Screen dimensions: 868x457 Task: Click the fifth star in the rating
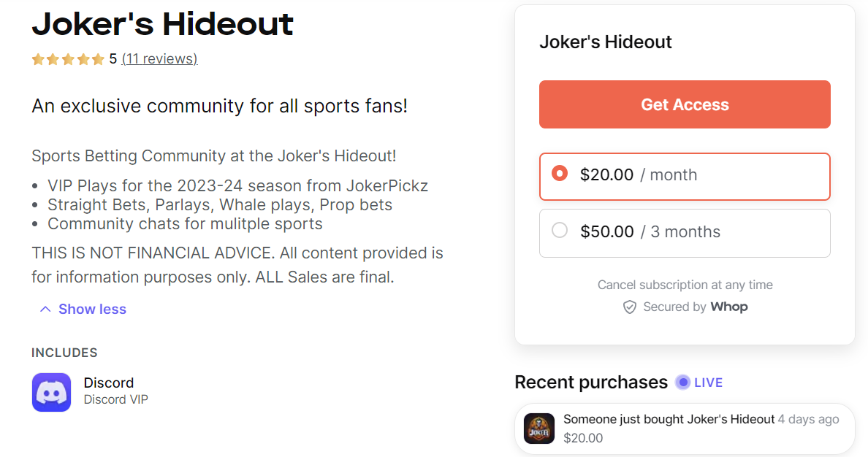click(x=99, y=58)
